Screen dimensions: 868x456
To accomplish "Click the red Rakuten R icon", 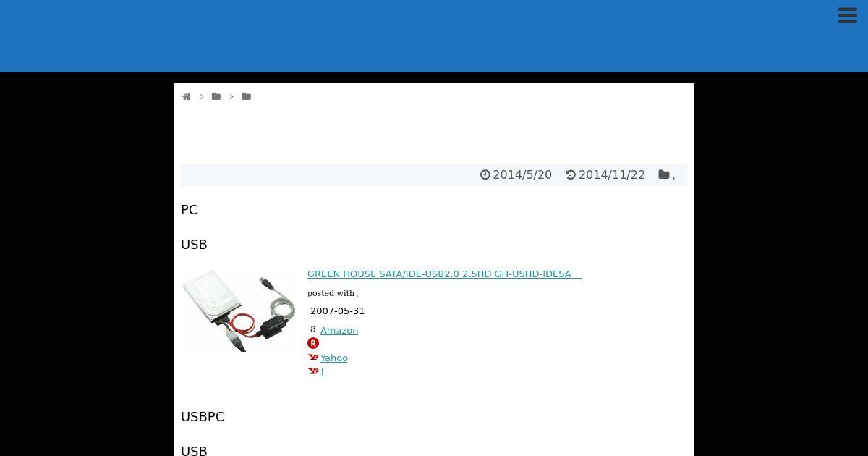I will coord(313,343).
